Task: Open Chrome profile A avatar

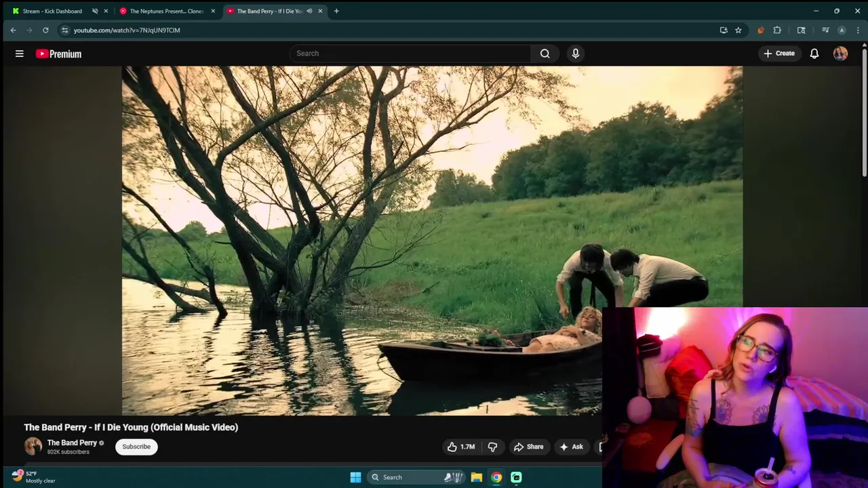Action: click(x=842, y=30)
